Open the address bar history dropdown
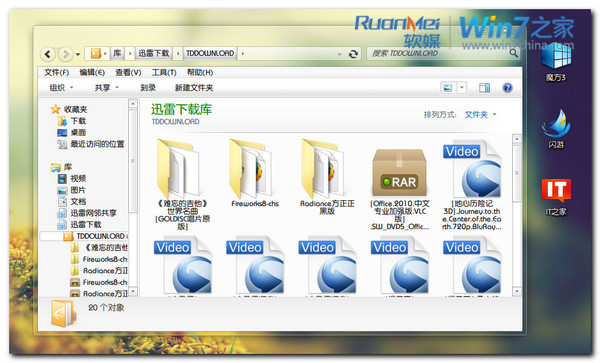The image size is (600, 363). (x=339, y=54)
